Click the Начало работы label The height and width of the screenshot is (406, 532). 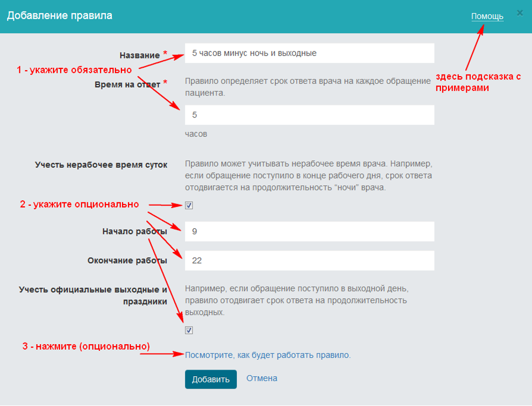pyautogui.click(x=135, y=232)
